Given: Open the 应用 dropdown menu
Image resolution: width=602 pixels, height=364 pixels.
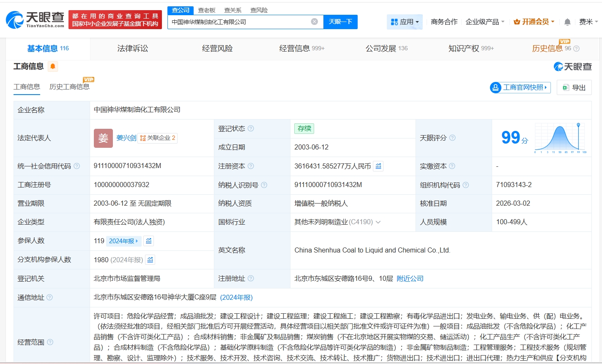Looking at the screenshot, I should pos(405,22).
